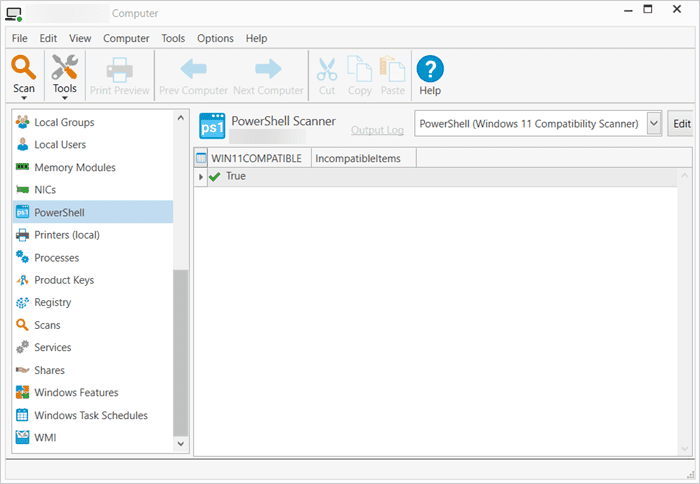Click scroll down arrow in sidebar list
This screenshot has width=700, height=484.
point(180,444)
